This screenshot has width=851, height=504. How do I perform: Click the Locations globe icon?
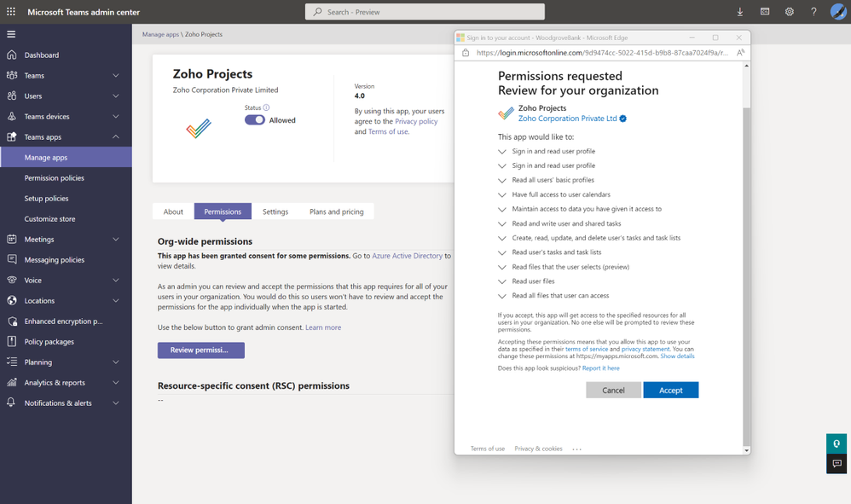pos(11,300)
